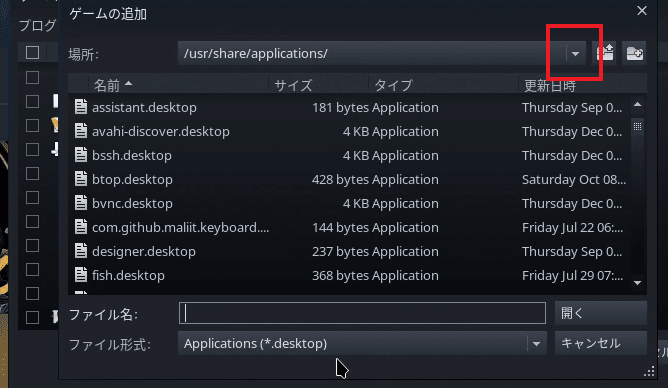
Task: Select the fish.desktop file icon
Action: click(x=81, y=275)
